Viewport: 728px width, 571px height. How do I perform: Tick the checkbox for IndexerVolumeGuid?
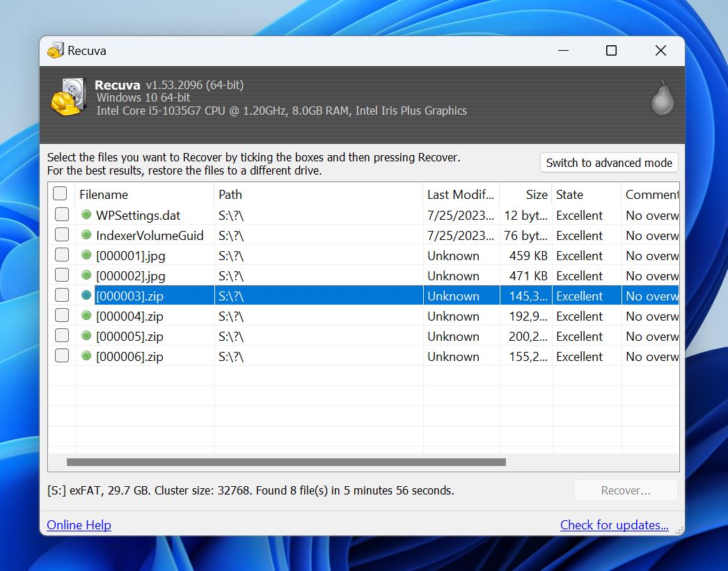[62, 234]
